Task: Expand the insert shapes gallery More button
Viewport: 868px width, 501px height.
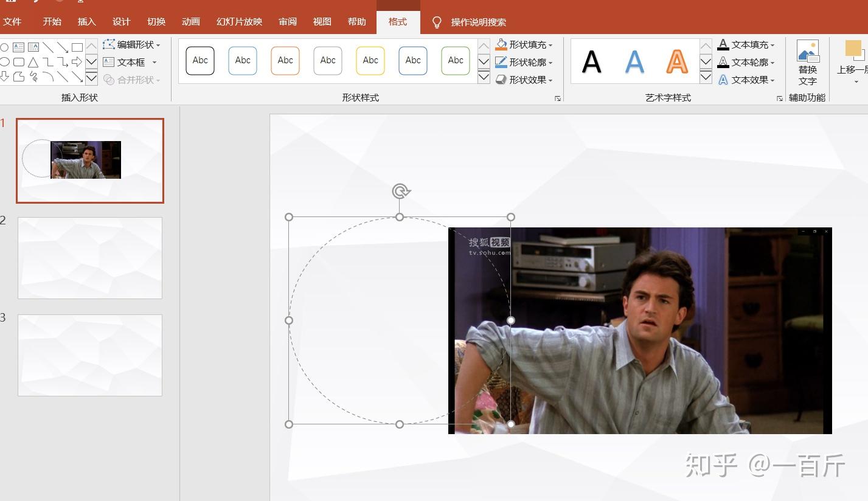Action: [x=91, y=77]
